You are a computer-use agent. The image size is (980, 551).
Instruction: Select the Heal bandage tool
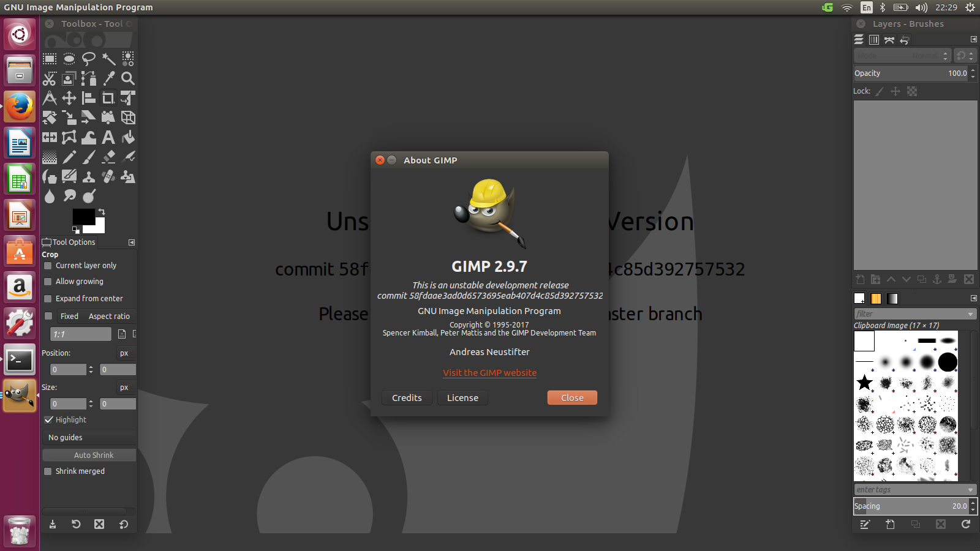click(108, 176)
